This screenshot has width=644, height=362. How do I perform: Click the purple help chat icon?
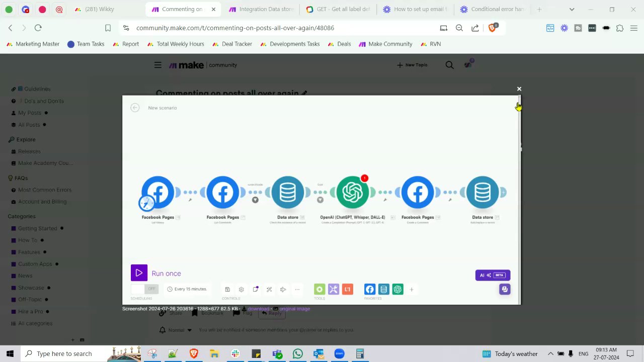(x=505, y=289)
